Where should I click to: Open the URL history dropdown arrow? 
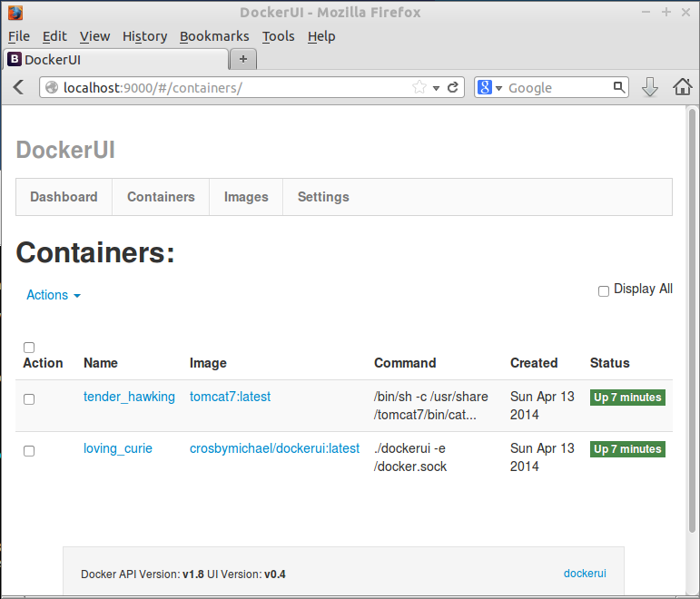436,88
